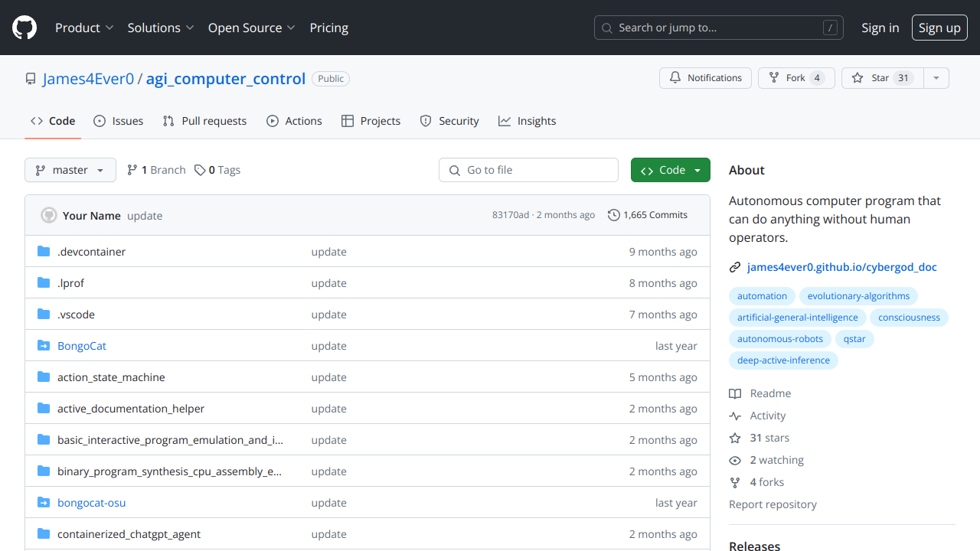Click the pulse icon beside Activity
Image resolution: width=980 pixels, height=551 pixels.
click(735, 416)
